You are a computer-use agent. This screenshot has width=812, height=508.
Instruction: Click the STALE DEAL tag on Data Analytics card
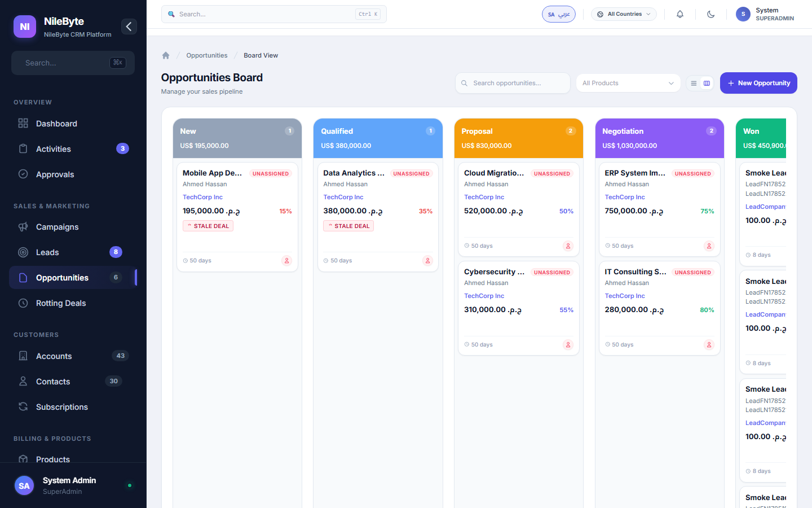coord(348,226)
